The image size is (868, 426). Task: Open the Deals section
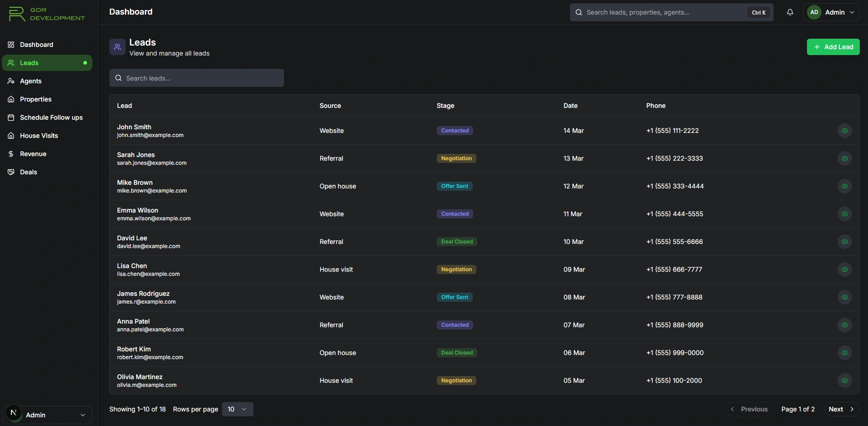pos(29,172)
